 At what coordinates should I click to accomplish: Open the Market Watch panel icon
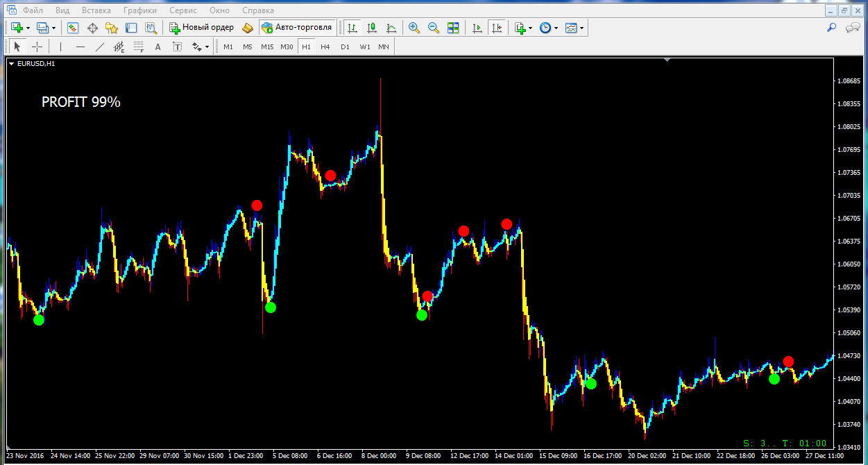73,28
